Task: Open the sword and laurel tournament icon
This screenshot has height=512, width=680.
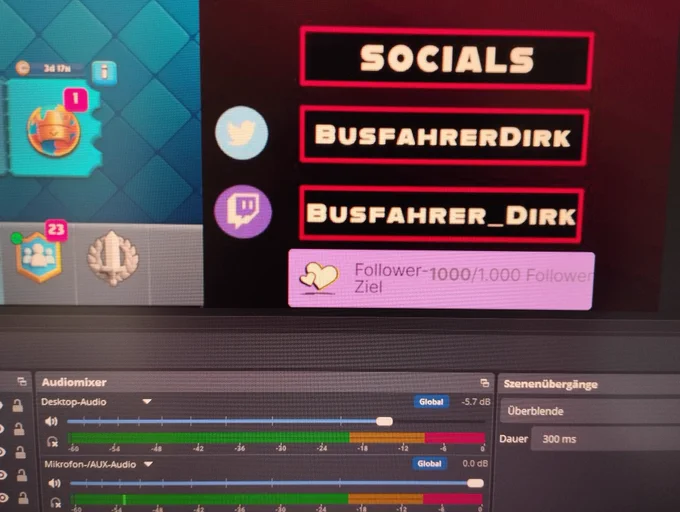Action: coord(113,258)
